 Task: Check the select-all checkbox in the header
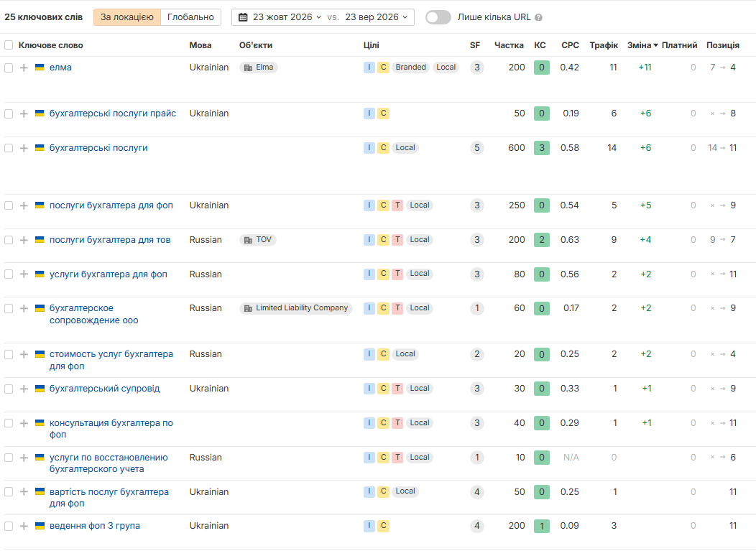(9, 45)
